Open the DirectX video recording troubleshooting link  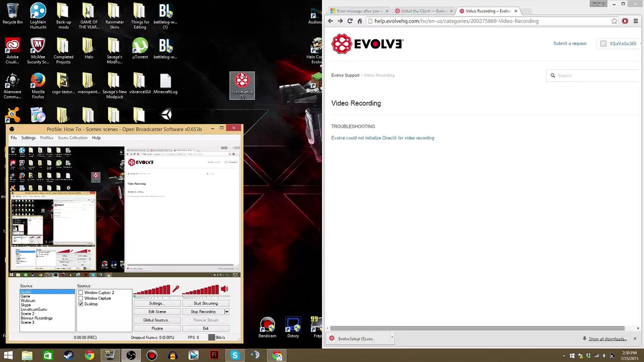[x=382, y=138]
